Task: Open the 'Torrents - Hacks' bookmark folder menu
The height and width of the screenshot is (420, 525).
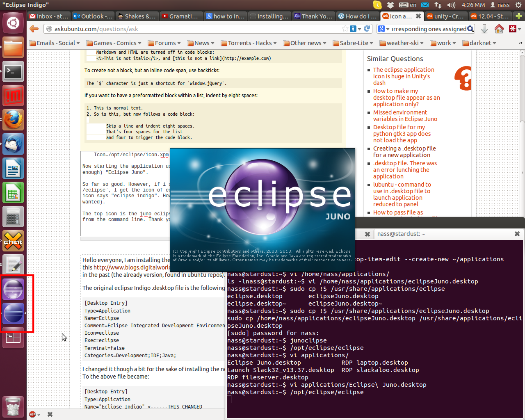Action: tap(249, 43)
